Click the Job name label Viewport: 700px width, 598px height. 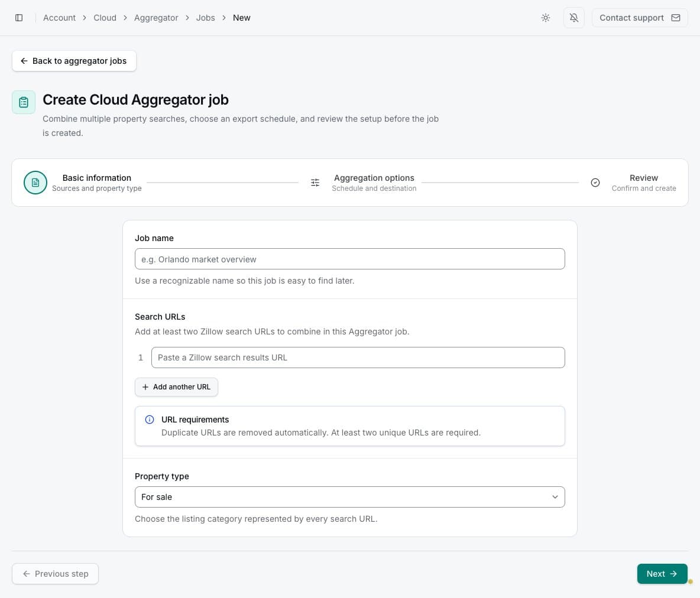tap(154, 238)
